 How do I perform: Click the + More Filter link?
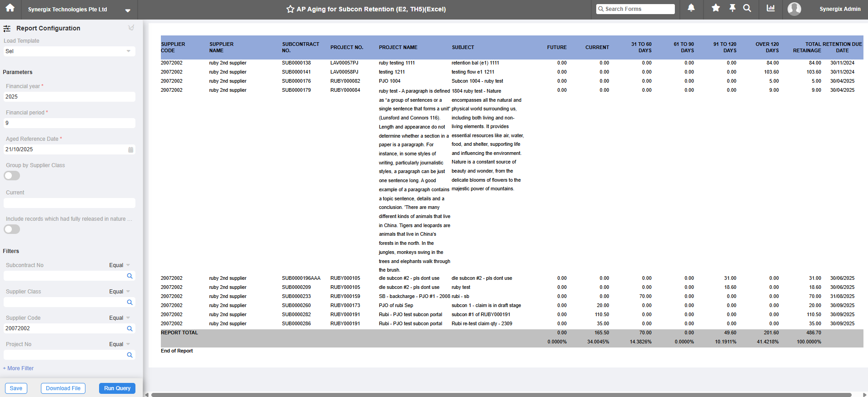(18, 368)
